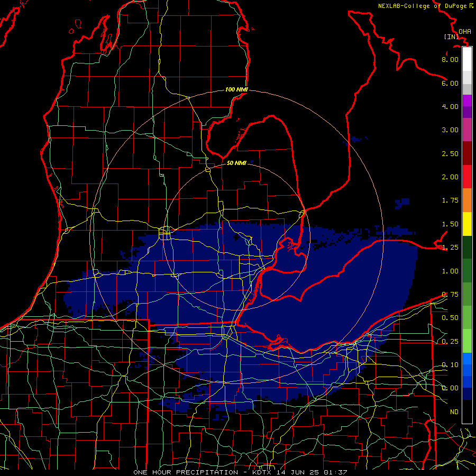
Task: Select the 2.00 legend value
Action: pyautogui.click(x=450, y=177)
